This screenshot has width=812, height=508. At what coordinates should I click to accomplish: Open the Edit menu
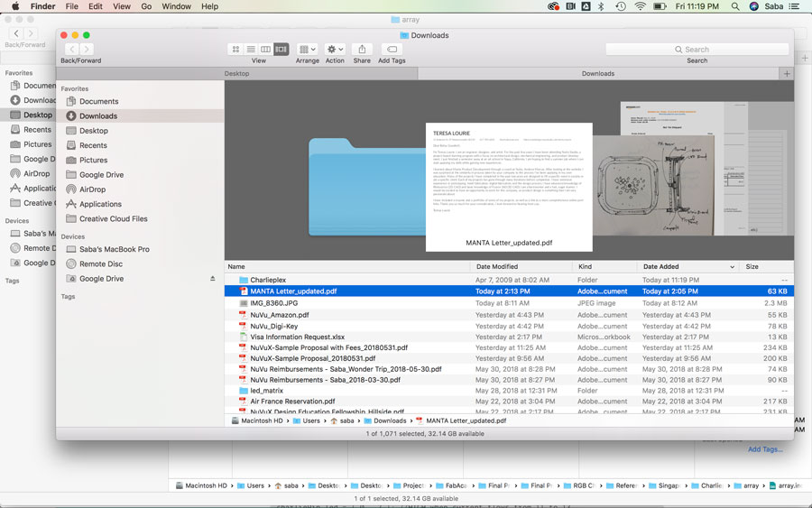click(x=96, y=6)
